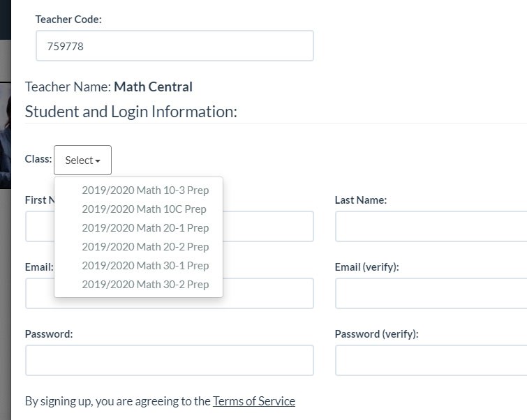Click the Teacher Code label
Image resolution: width=527 pixels, height=420 pixels.
tap(68, 20)
